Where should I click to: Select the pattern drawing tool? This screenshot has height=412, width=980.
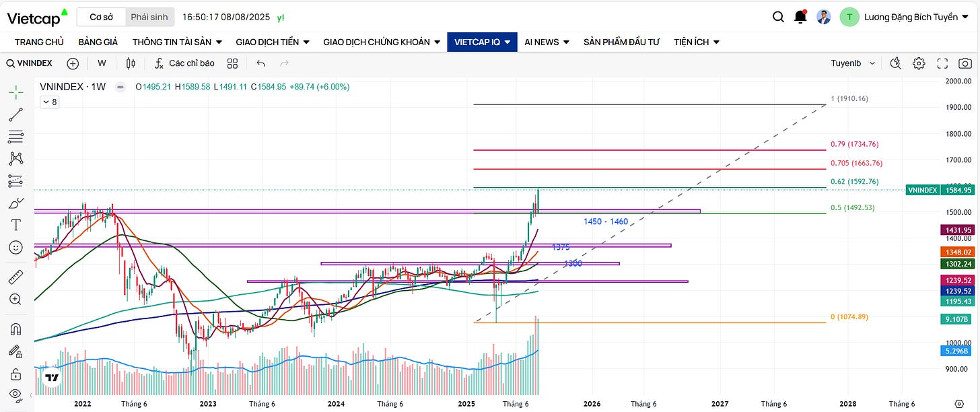point(15,159)
